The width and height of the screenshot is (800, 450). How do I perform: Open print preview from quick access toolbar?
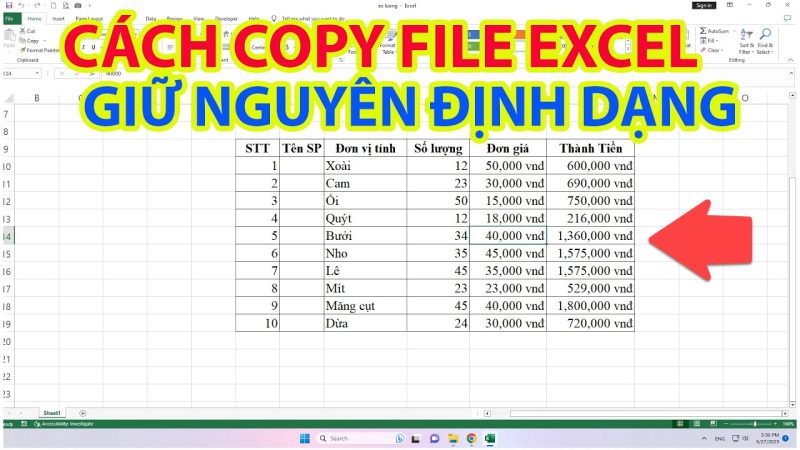coord(65,5)
